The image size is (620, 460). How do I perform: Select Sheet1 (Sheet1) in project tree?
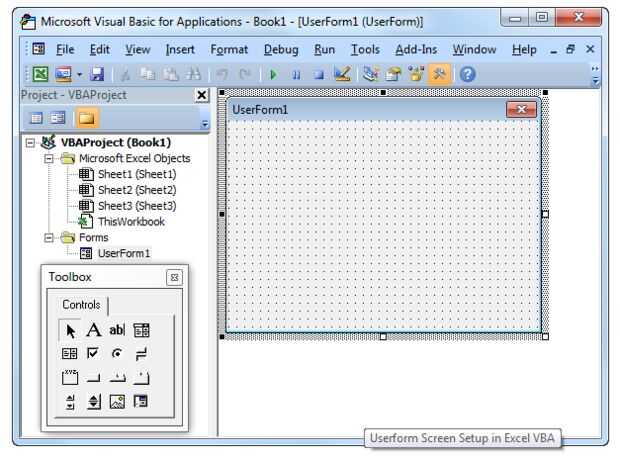137,174
